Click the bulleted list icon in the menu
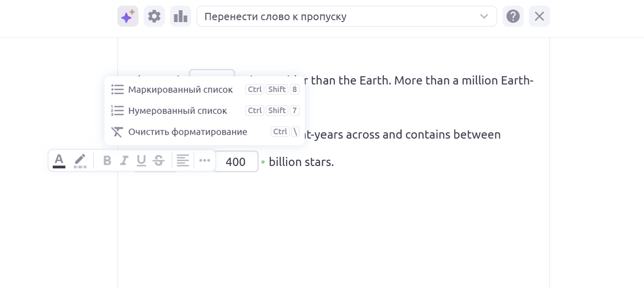Screen dimensions: 644x288 pos(117,90)
